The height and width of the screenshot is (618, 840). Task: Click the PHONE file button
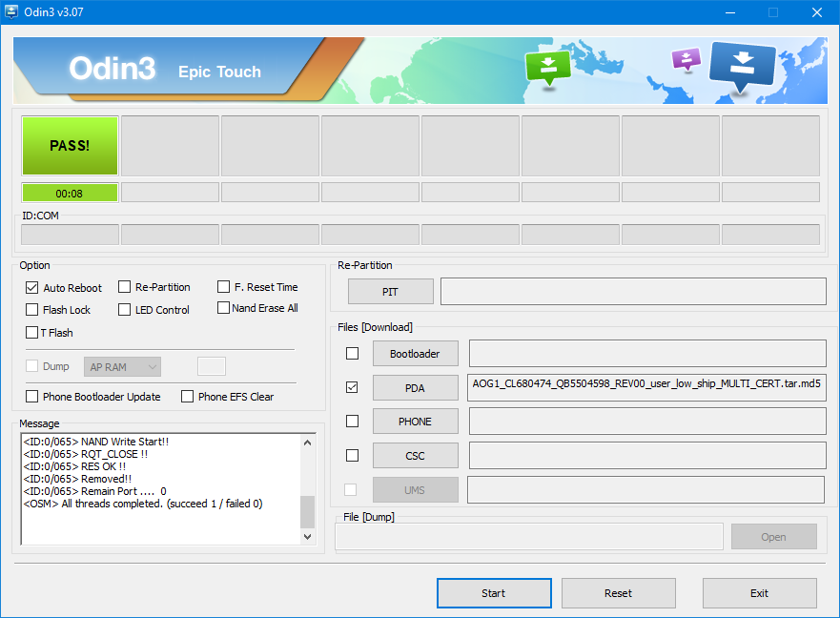(415, 422)
